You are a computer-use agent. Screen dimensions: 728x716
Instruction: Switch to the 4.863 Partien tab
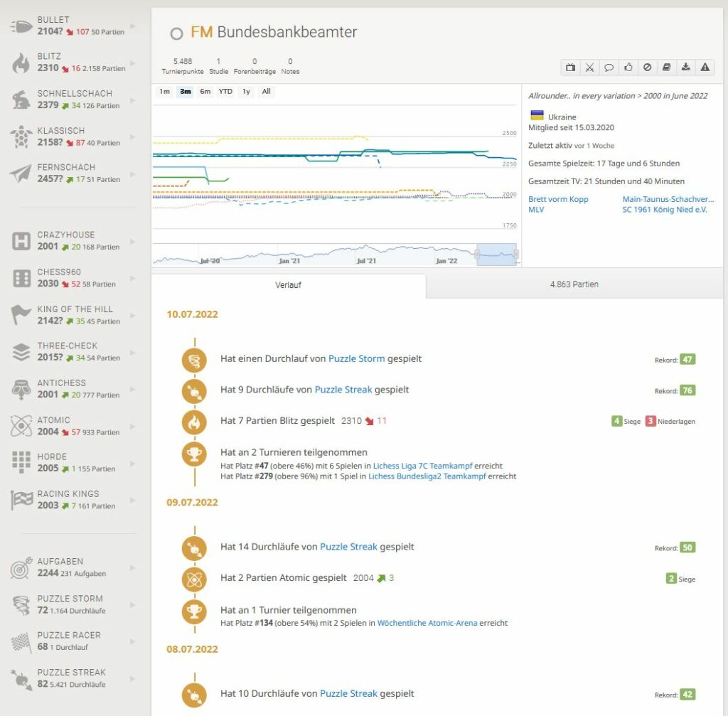[x=574, y=284]
